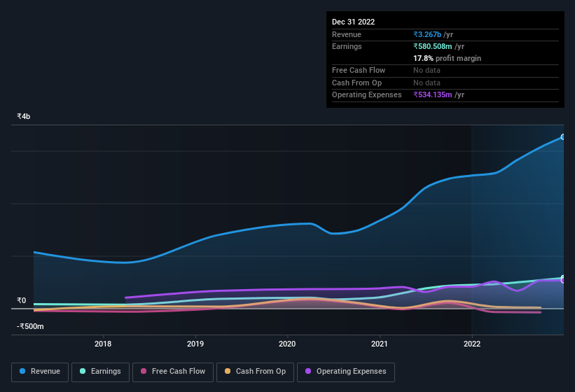The width and height of the screenshot is (575, 392).
Task: Toggle the Free Cash Flow legend button
Action: [173, 372]
